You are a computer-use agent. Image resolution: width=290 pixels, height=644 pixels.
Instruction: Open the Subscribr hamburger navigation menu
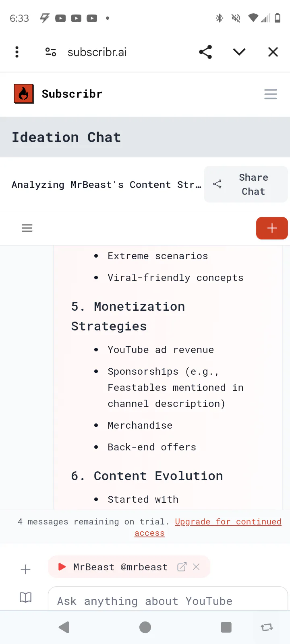271,94
